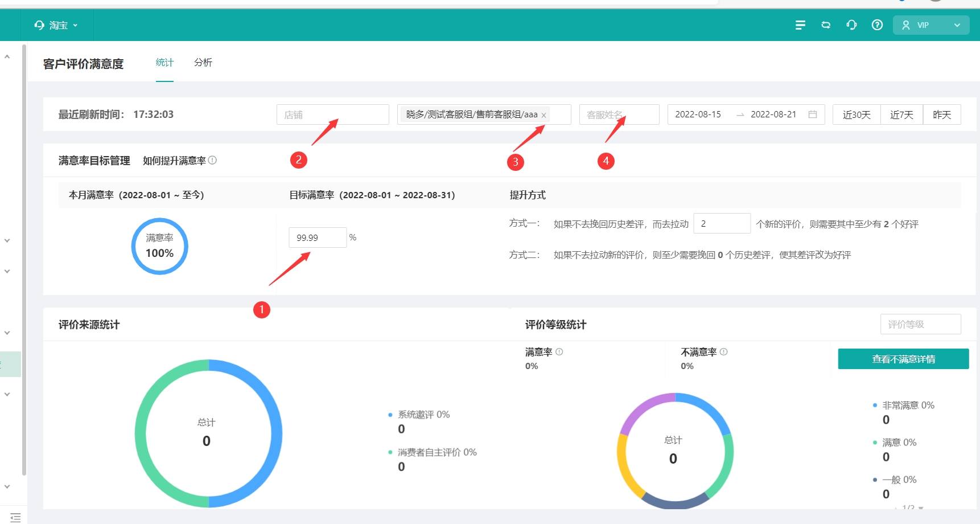Click the list menu icon in header
The image size is (980, 524).
[x=800, y=25]
